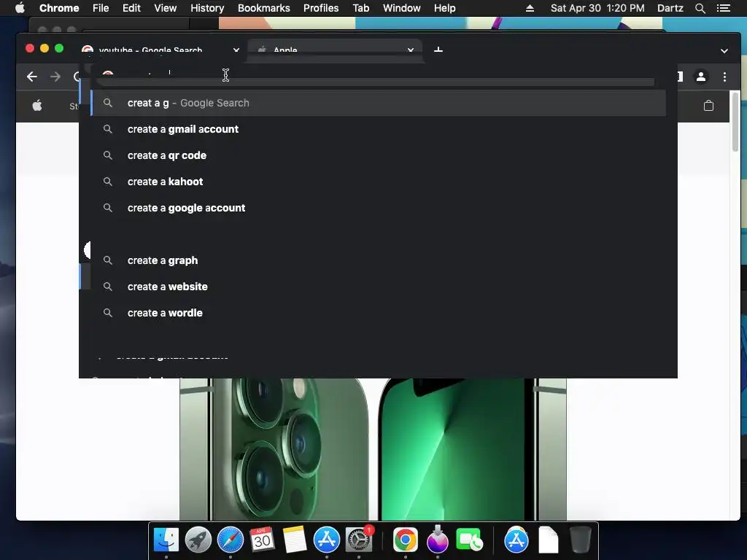Switch to the Apple tab
The width and height of the screenshot is (747, 560).
pyautogui.click(x=334, y=50)
